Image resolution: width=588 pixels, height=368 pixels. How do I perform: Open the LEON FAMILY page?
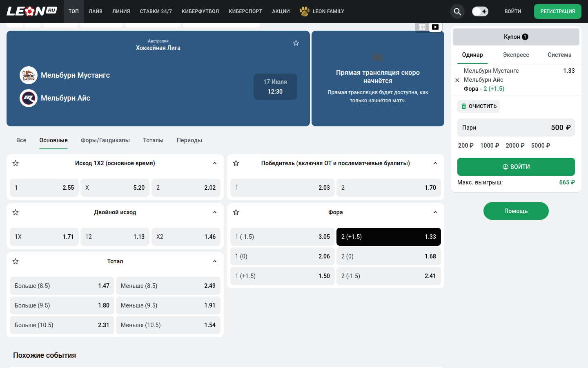[322, 11]
